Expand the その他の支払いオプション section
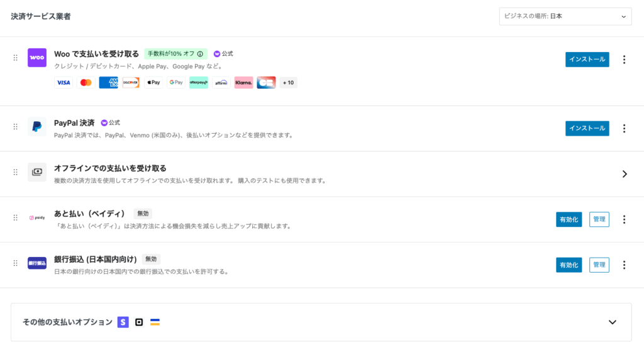The width and height of the screenshot is (644, 355). [x=613, y=322]
